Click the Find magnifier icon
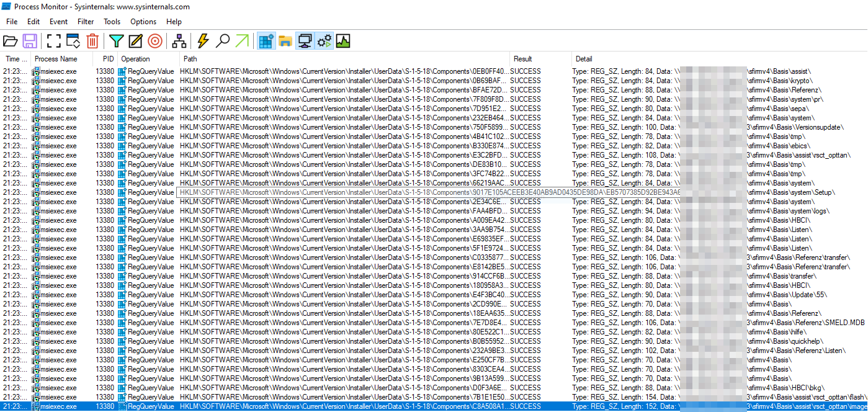The image size is (868, 412). 222,41
